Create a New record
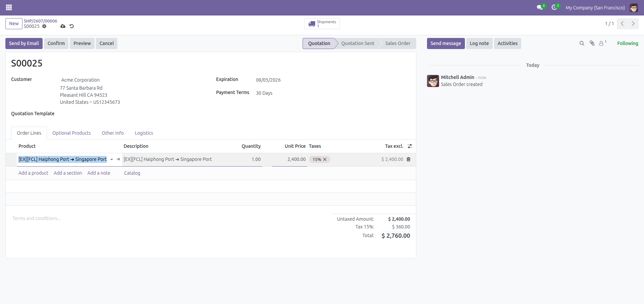The width and height of the screenshot is (644, 304). point(14,24)
